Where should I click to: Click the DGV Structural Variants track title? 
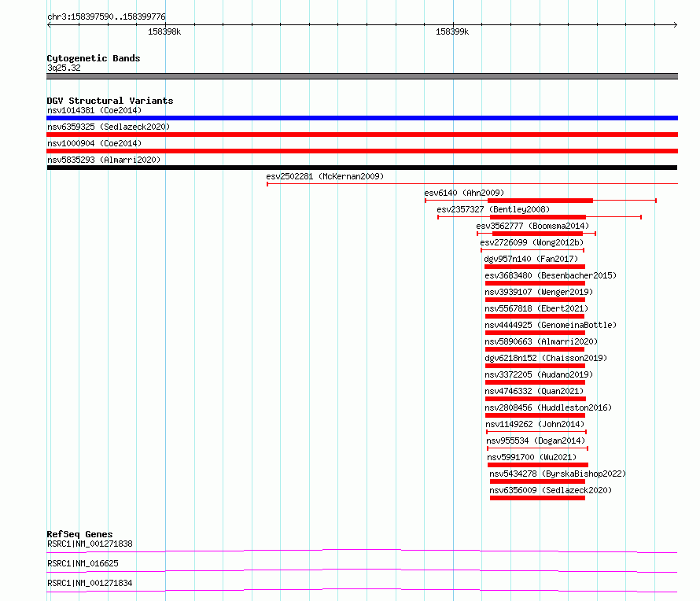(110, 101)
